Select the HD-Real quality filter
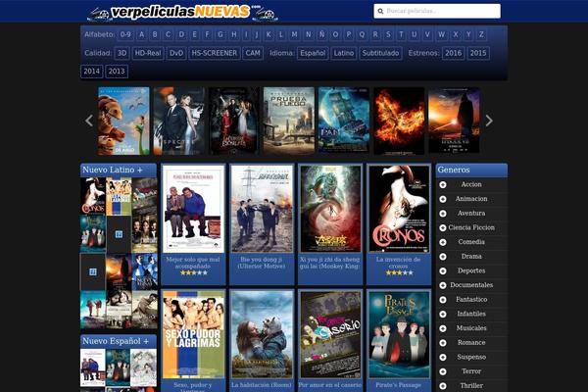The height and width of the screenshot is (392, 588). point(148,53)
